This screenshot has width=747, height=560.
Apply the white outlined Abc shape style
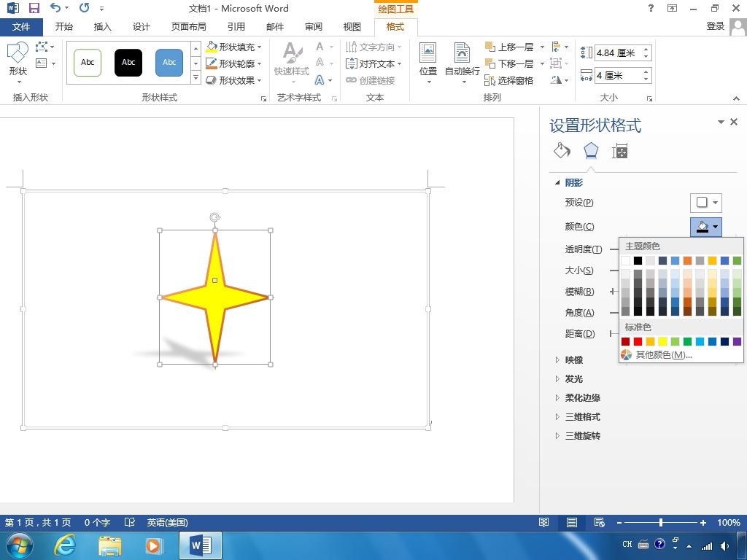click(88, 63)
